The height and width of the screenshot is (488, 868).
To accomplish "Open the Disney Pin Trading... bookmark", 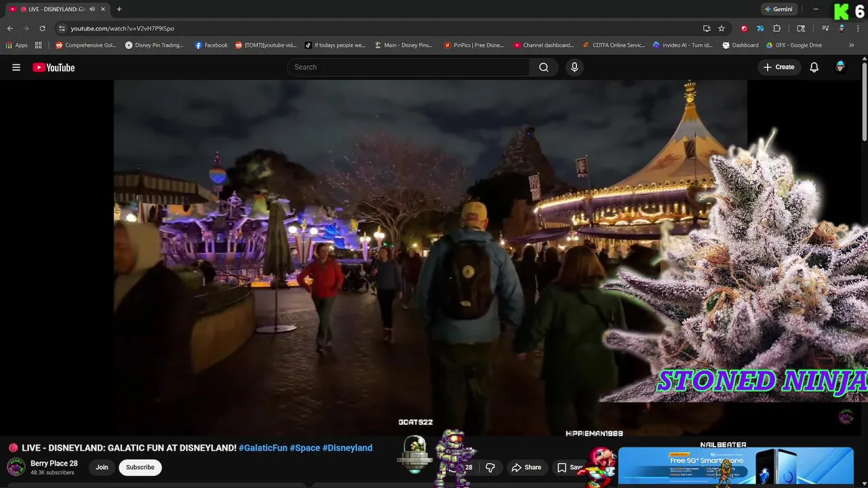I will click(155, 45).
